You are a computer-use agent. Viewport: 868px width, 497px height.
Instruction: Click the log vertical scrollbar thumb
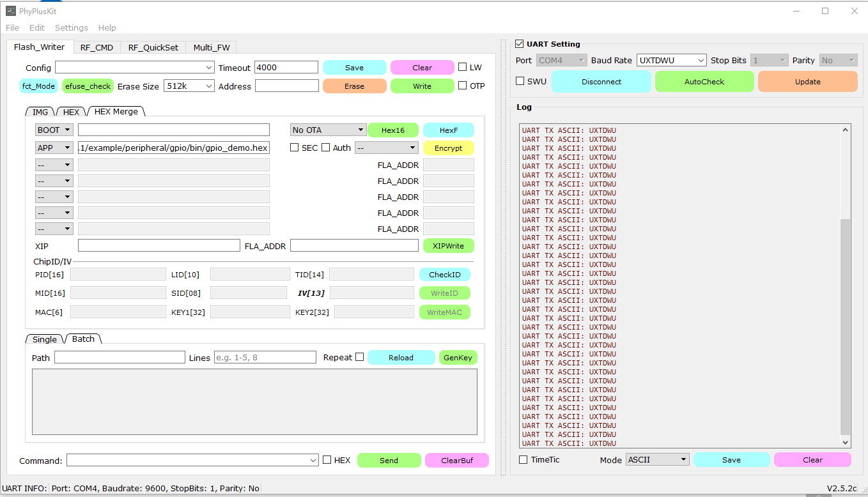pyautogui.click(x=846, y=326)
